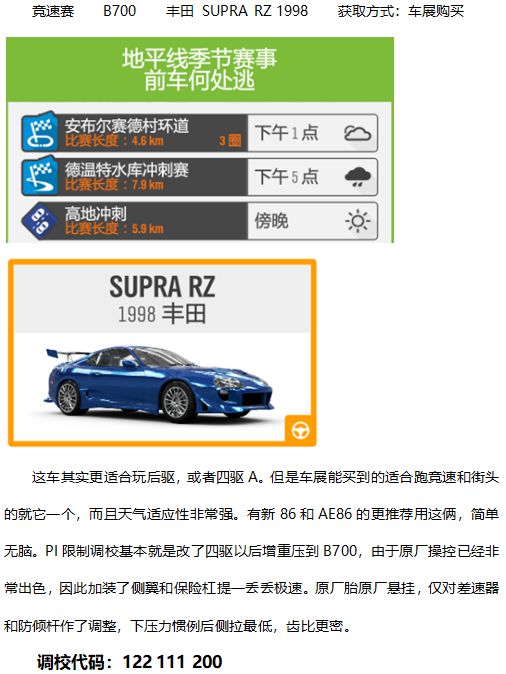The width and height of the screenshot is (506, 674).
Task: Click the sunny weather icon
Action: pyautogui.click(x=358, y=221)
